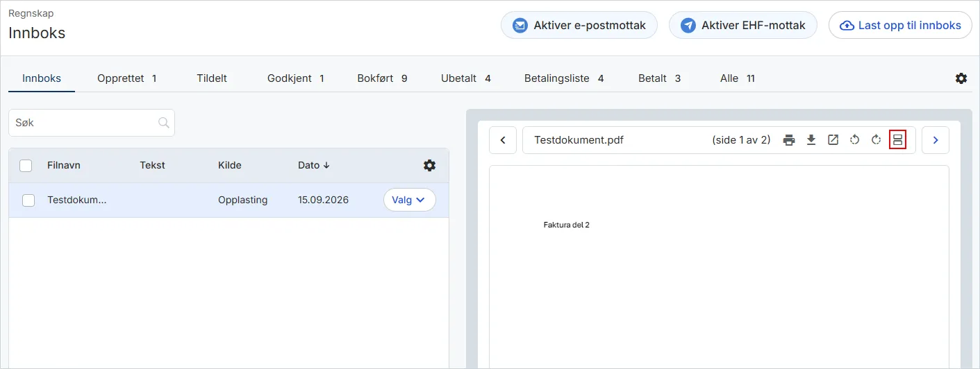Click the Opplasting source cell
The height and width of the screenshot is (369, 980).
coord(242,200)
